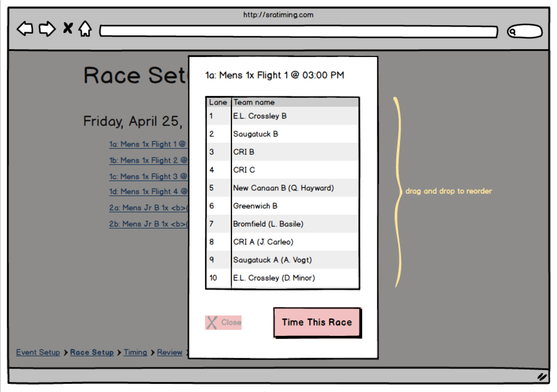Click the Lane column header
557x392 pixels.
click(x=218, y=102)
